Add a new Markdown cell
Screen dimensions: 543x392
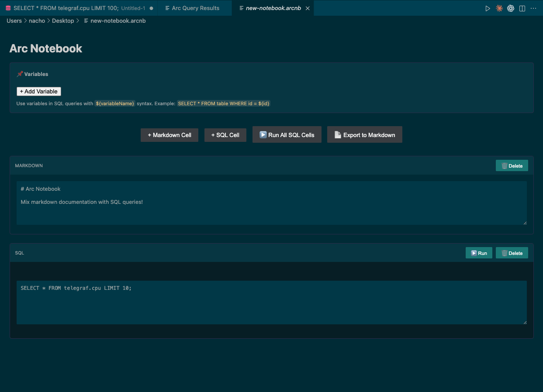coord(169,135)
